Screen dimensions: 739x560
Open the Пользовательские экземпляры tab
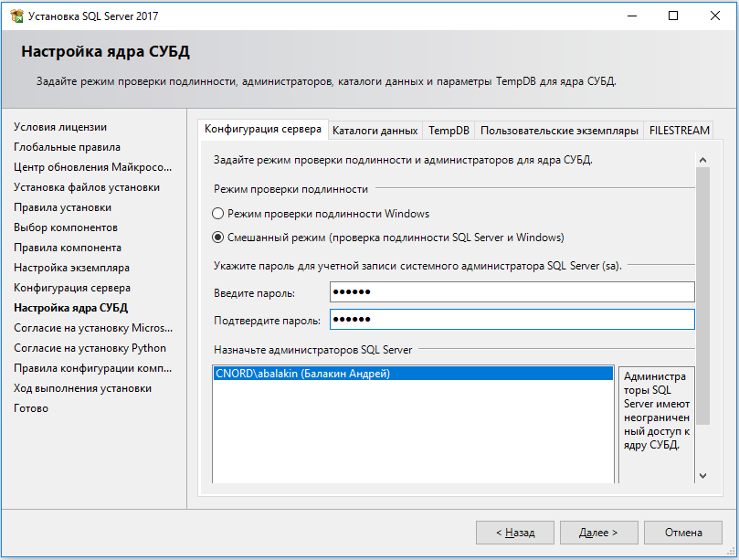click(559, 131)
